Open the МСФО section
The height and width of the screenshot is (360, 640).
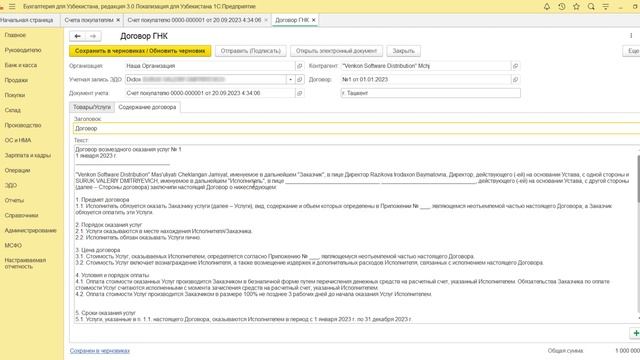pos(13,246)
